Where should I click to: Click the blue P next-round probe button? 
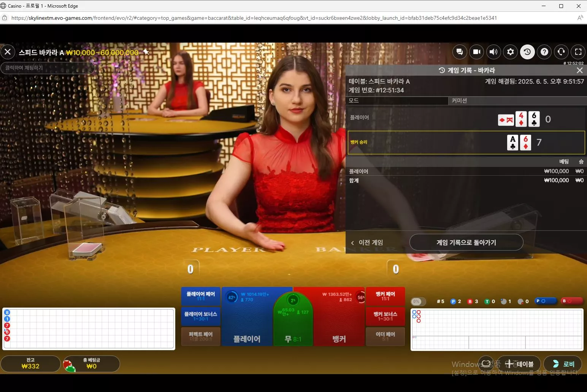tap(546, 301)
